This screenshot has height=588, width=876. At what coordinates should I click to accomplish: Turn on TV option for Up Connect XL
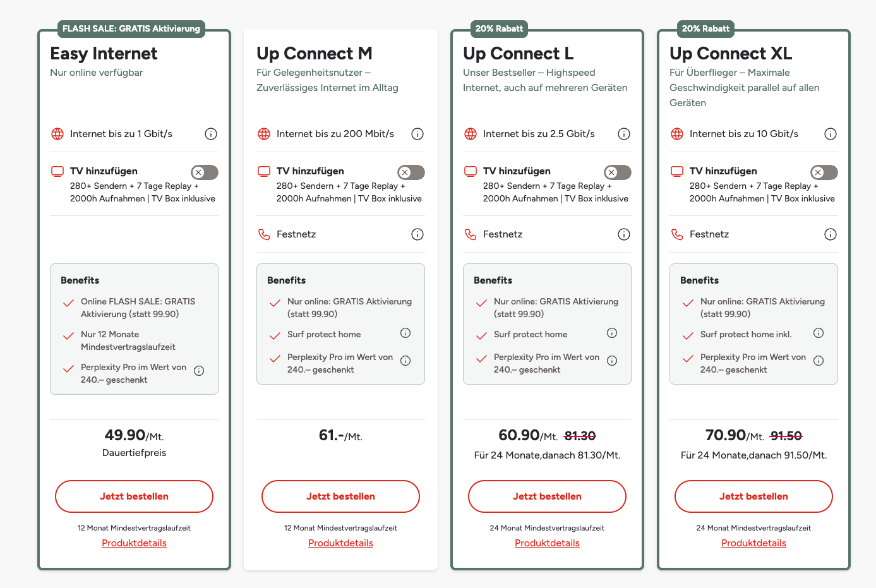tap(824, 172)
